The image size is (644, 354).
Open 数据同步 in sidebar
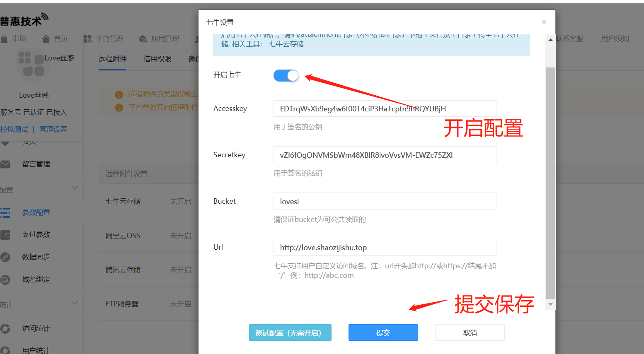click(x=36, y=257)
